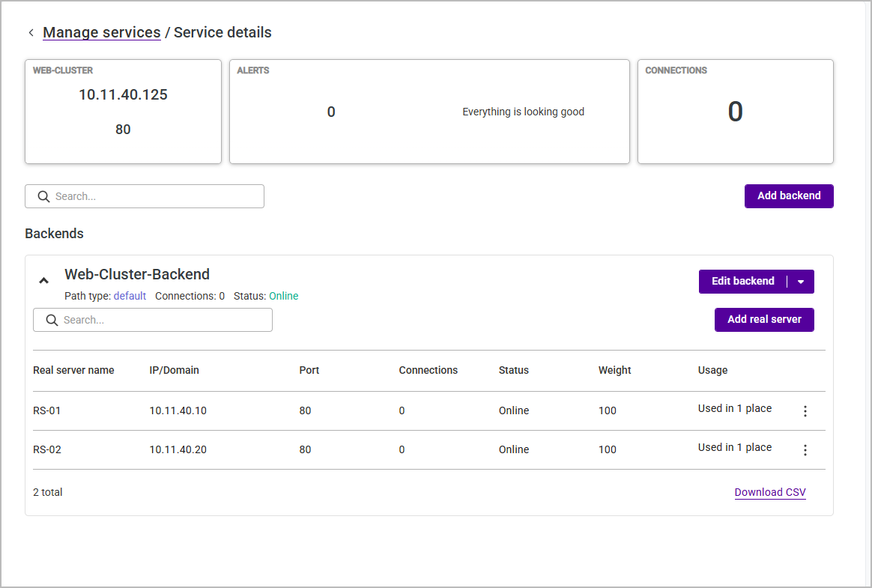Click the Online status in RS-01 row
872x588 pixels.
point(514,411)
